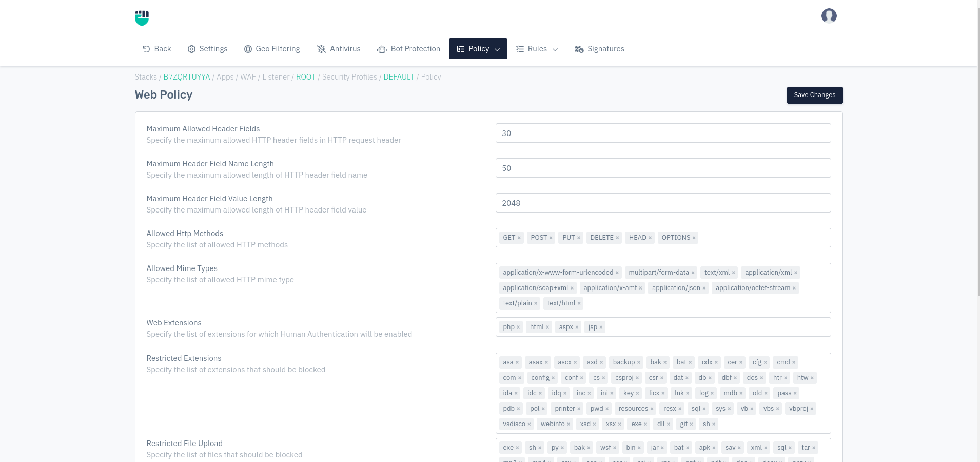980x462 pixels.
Task: Expand the Rules dropdown menu
Action: [x=537, y=49]
